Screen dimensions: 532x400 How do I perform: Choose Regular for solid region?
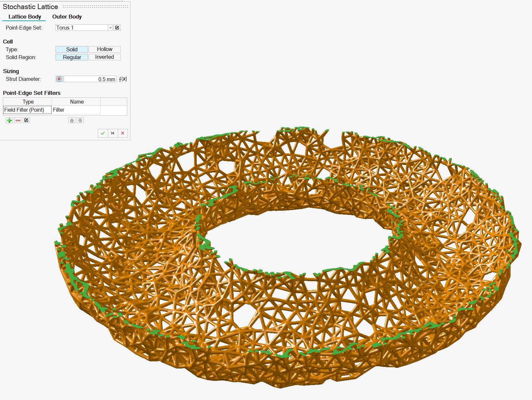[72, 57]
